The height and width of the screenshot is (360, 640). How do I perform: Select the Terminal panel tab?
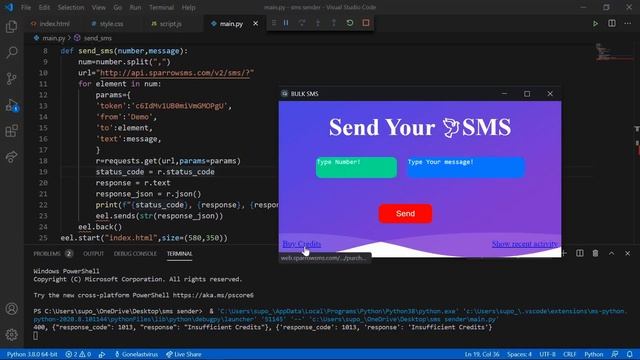[180, 253]
